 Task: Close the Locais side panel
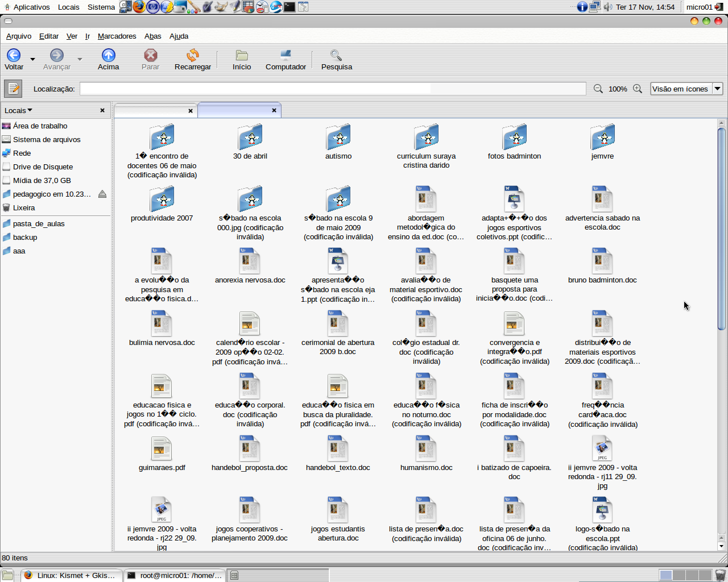[x=102, y=110]
